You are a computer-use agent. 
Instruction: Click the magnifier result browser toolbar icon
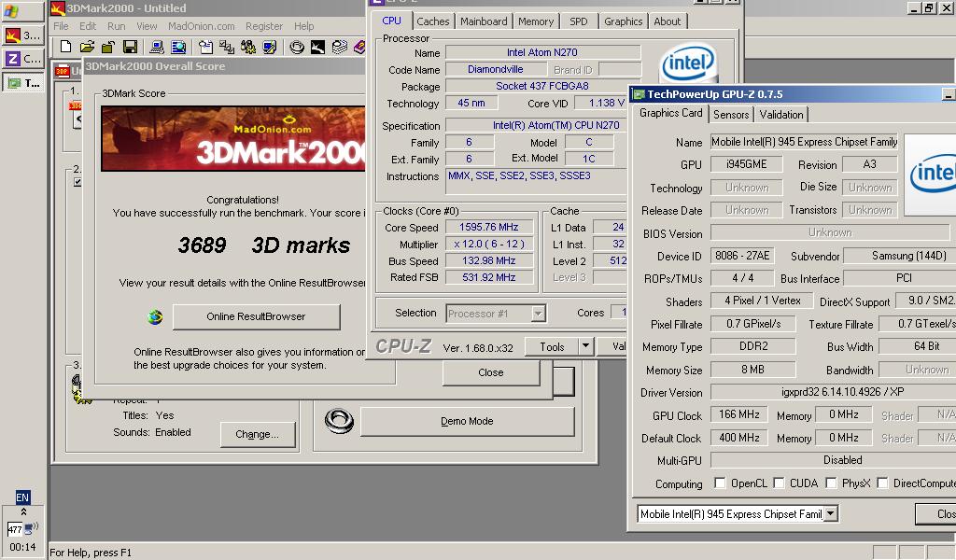pyautogui.click(x=178, y=47)
